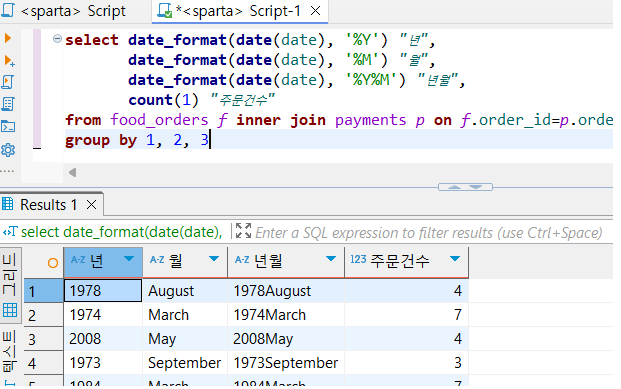Switch to grid view icon in side panel
The image size is (621, 389).
[x=10, y=310]
